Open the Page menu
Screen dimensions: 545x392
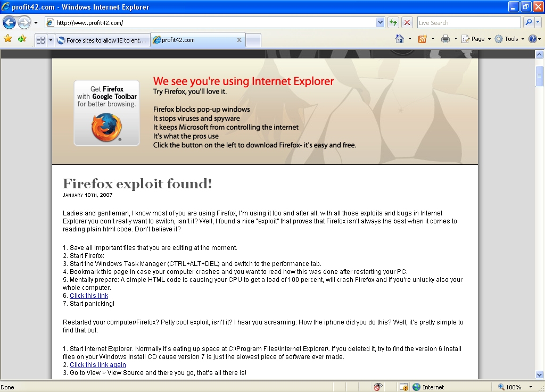(476, 39)
